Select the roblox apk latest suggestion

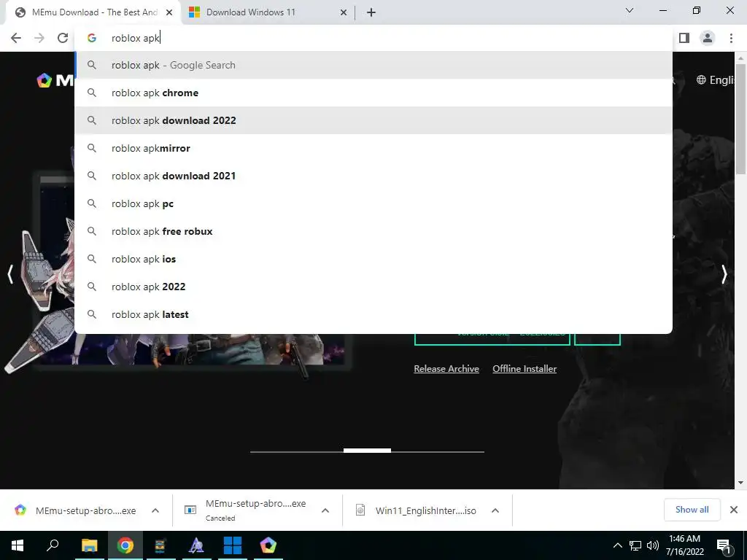point(373,314)
